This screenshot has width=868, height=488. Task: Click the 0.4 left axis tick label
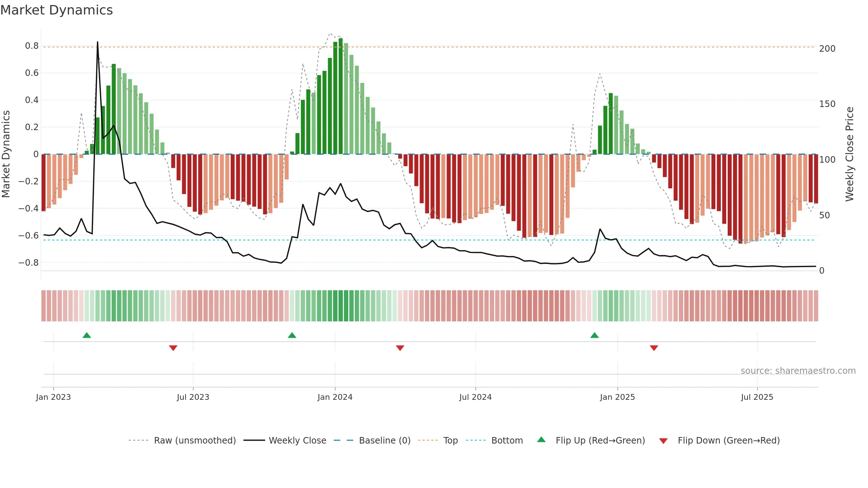pyautogui.click(x=32, y=100)
